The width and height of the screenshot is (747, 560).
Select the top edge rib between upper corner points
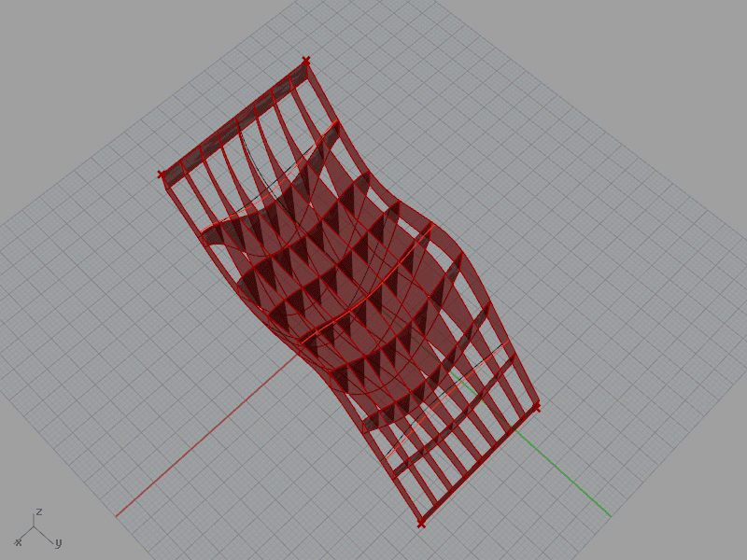click(x=233, y=117)
